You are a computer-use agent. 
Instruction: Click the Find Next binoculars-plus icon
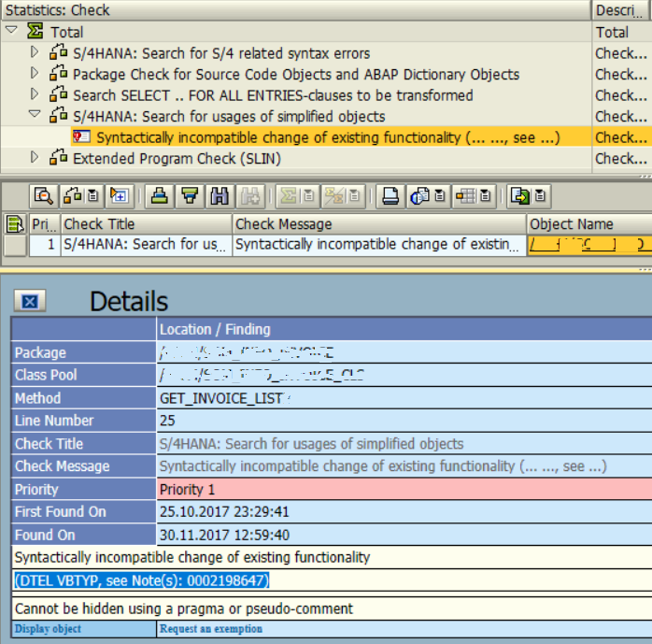pyautogui.click(x=250, y=195)
